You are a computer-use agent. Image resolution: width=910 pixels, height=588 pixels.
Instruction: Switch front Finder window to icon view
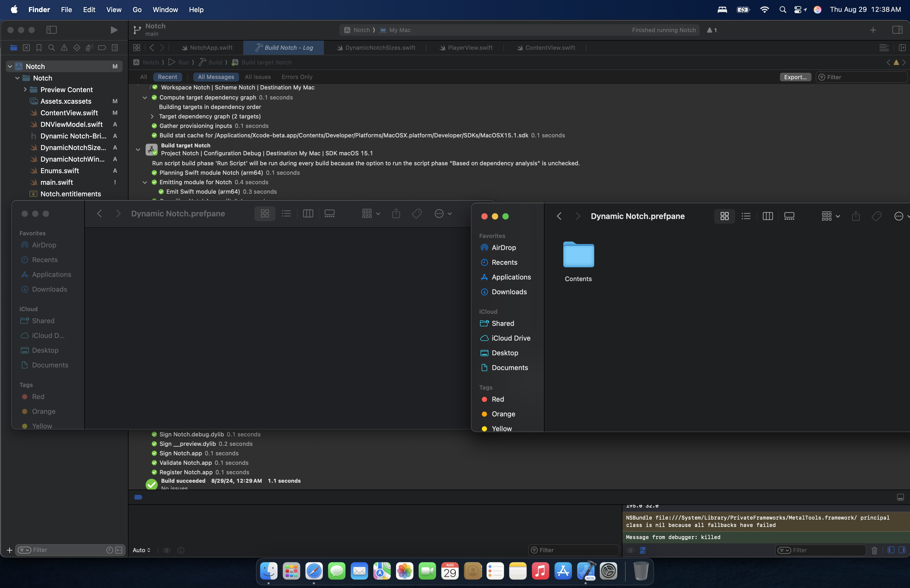pyautogui.click(x=724, y=216)
